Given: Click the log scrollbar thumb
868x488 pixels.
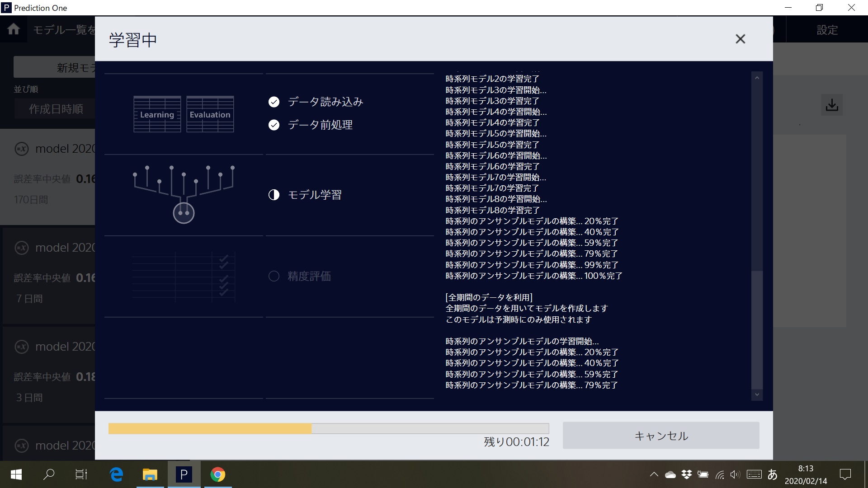Looking at the screenshot, I should pyautogui.click(x=757, y=330).
